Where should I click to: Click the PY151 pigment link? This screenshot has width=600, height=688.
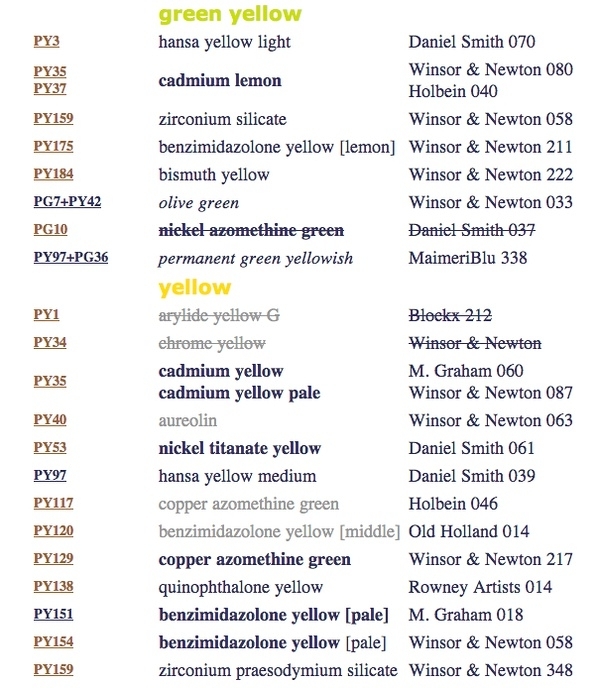pos(53,614)
